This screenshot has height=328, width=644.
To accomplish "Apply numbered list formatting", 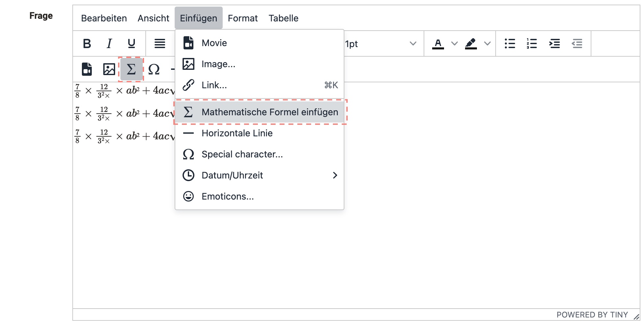I will [532, 43].
